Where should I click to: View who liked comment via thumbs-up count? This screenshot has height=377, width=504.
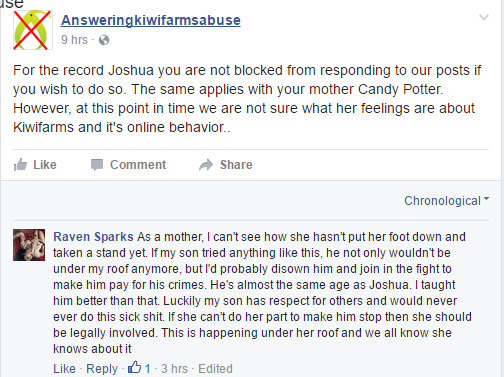pyautogui.click(x=139, y=368)
